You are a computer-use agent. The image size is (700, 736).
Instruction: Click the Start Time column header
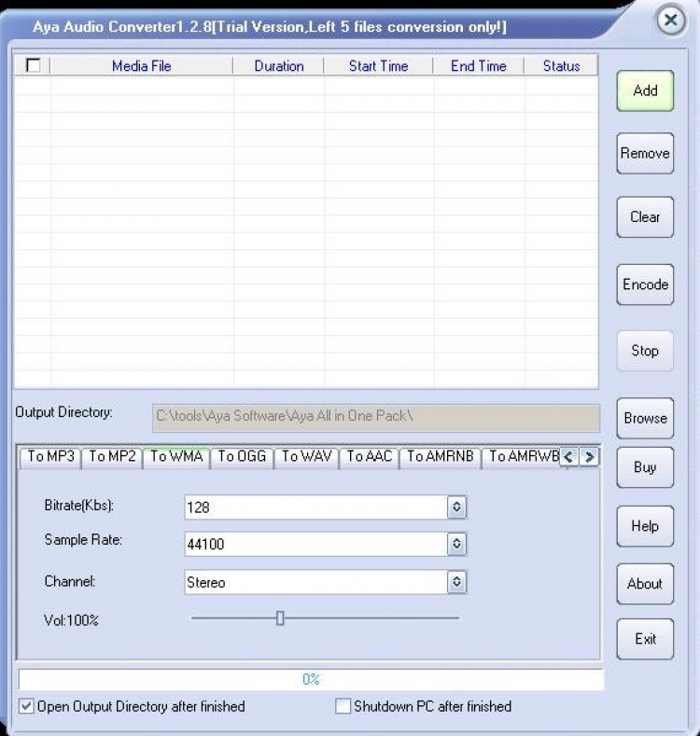378,65
